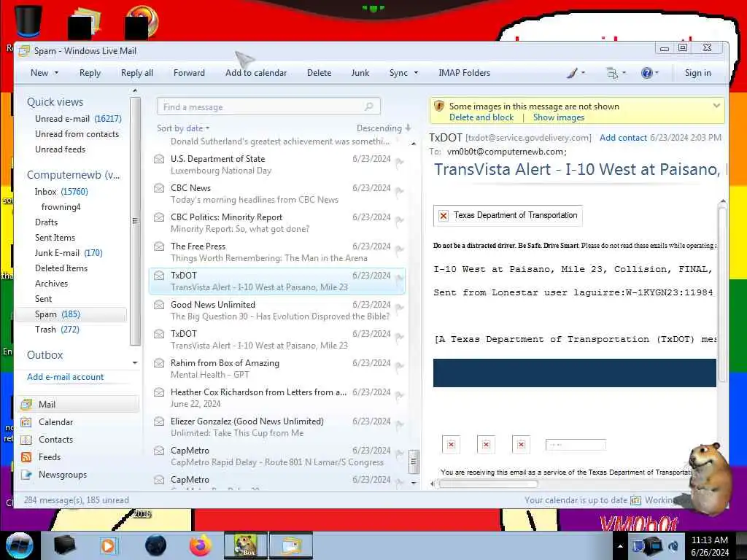
Task: Select Unread feeds quick view
Action: coord(60,149)
